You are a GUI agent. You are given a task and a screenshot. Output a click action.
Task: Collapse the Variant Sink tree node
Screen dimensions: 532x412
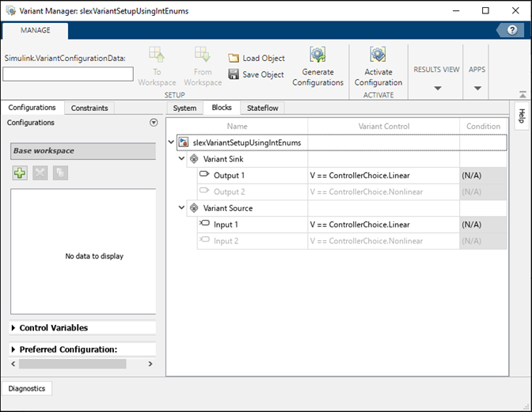click(x=182, y=158)
